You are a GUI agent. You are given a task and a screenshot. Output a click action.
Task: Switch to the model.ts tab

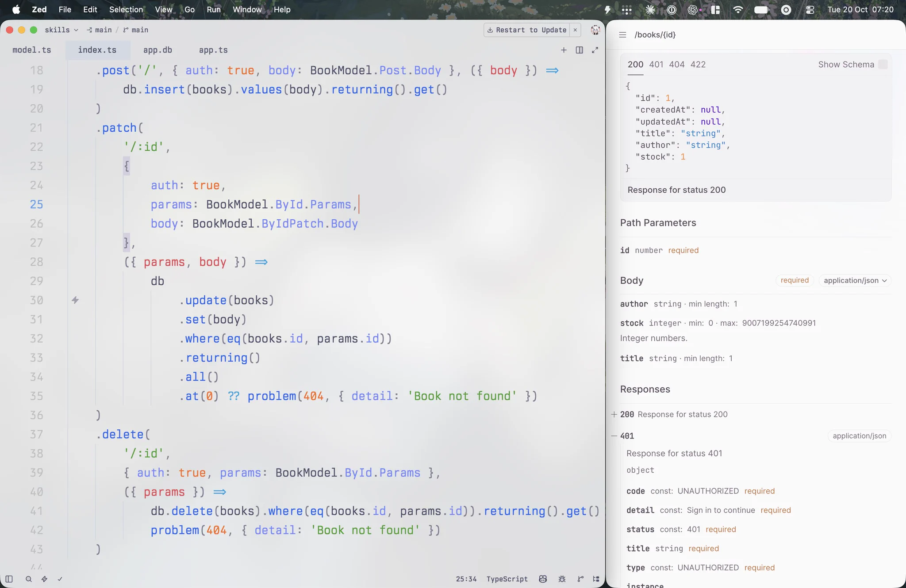click(x=32, y=50)
